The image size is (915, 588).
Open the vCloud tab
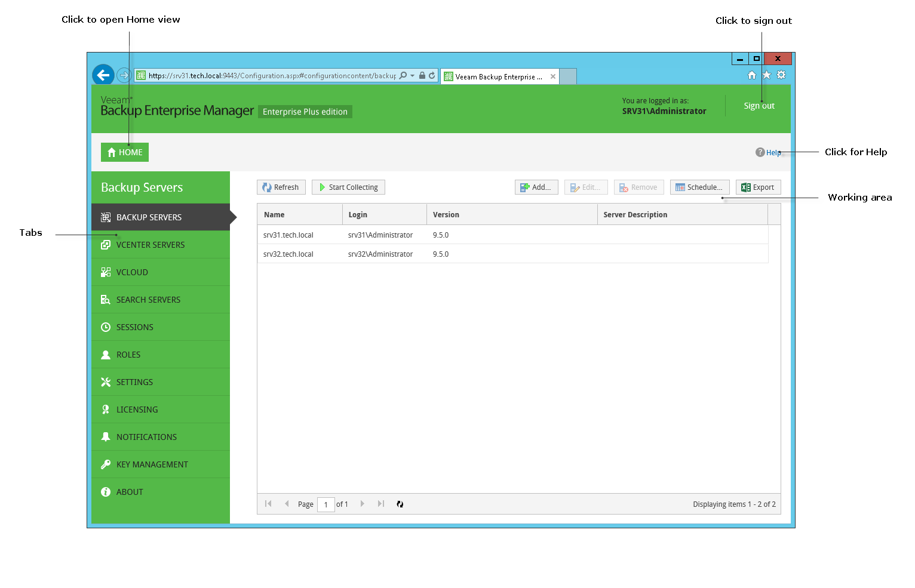coord(161,272)
